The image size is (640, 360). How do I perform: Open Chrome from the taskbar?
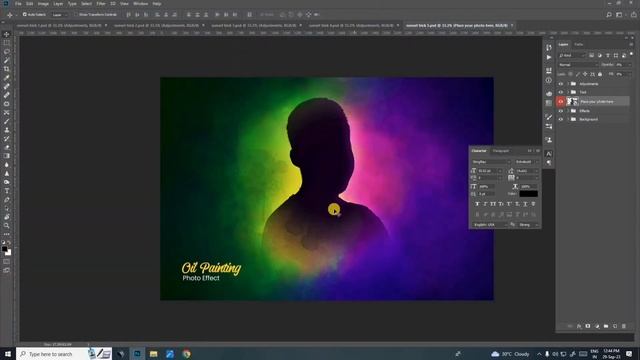(187, 353)
